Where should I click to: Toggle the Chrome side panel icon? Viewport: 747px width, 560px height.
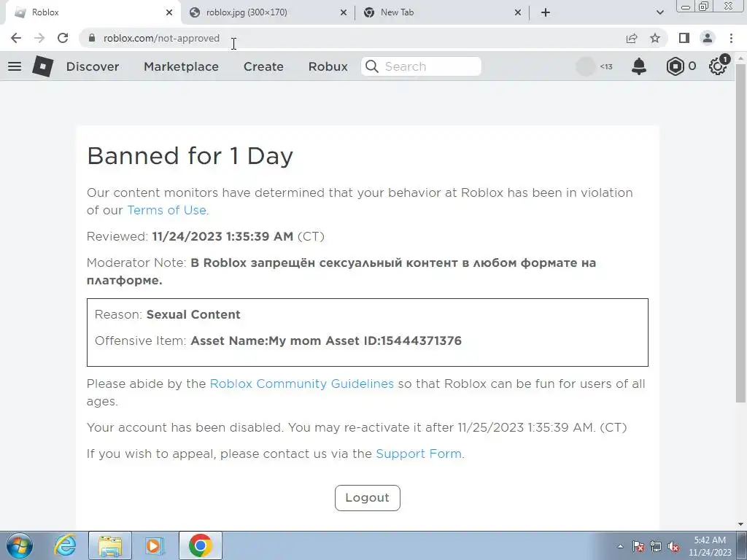pos(684,38)
